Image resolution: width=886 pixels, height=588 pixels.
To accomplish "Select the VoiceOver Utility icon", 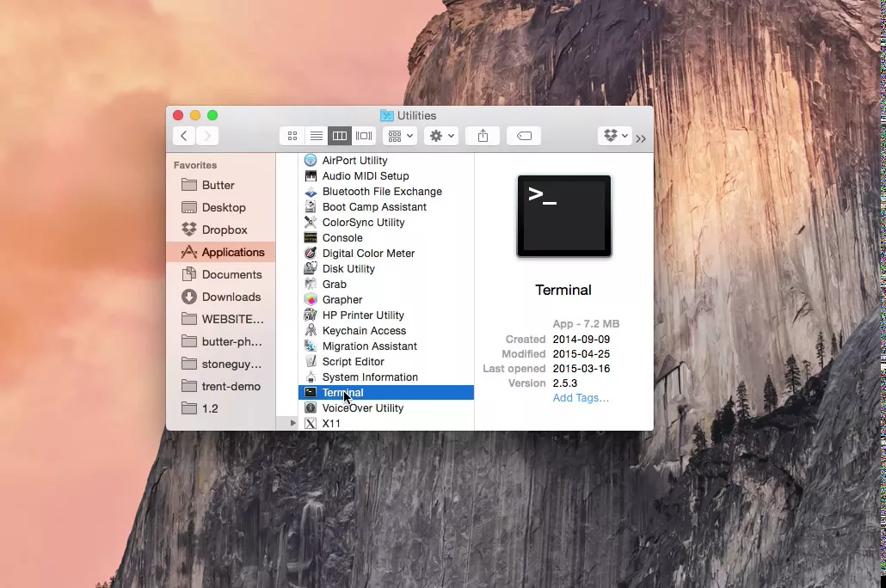I will pyautogui.click(x=311, y=407).
